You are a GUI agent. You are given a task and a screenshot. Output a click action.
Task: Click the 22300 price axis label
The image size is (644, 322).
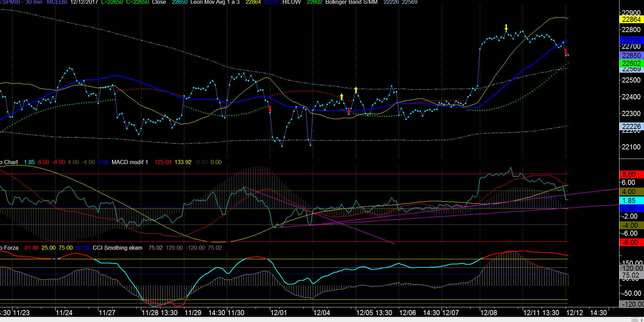coord(631,114)
